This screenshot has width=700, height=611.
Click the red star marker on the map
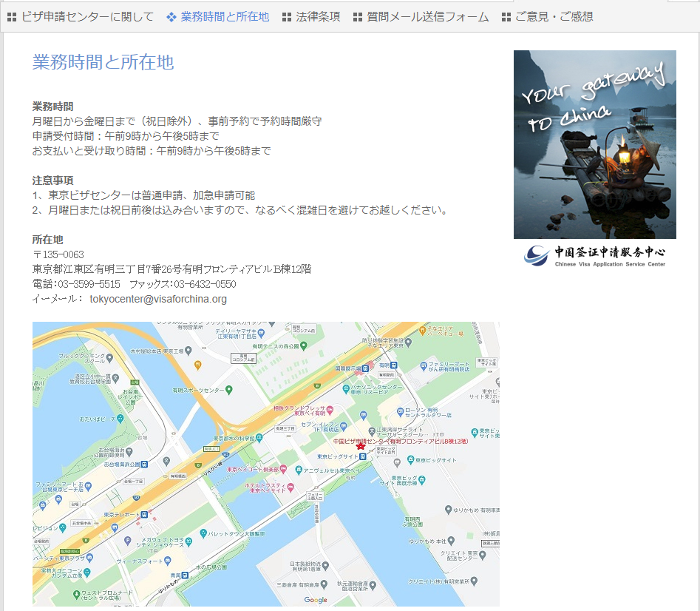point(361,446)
